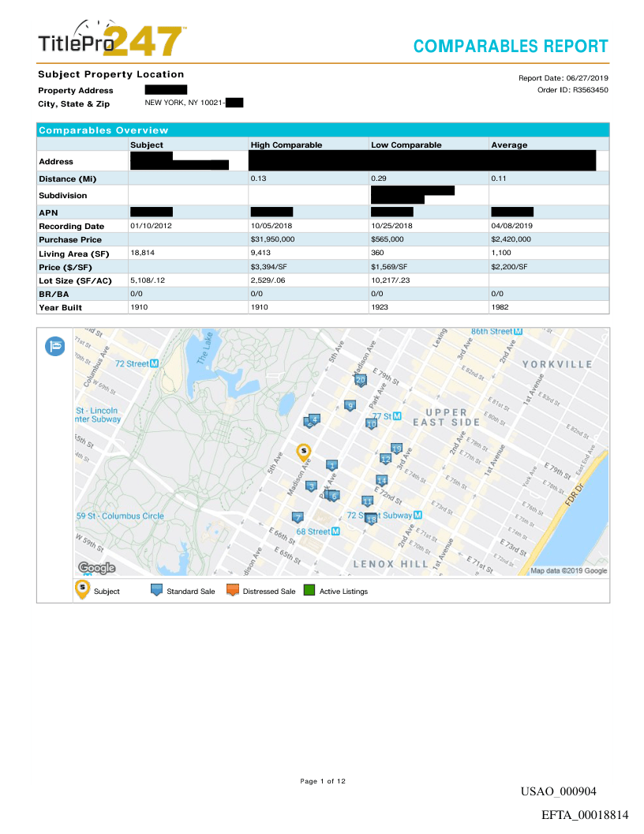644x834 pixels.
Task: Click the TitlePro247 logo
Action: pos(112,40)
